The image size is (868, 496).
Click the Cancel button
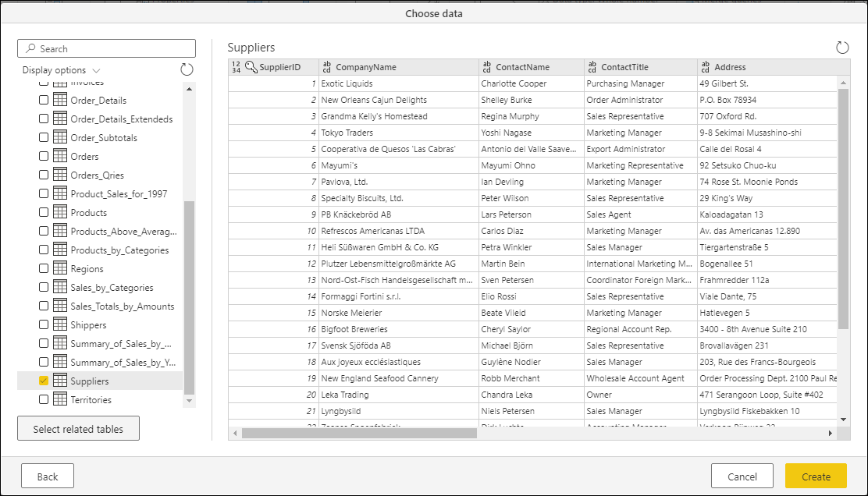coord(742,476)
